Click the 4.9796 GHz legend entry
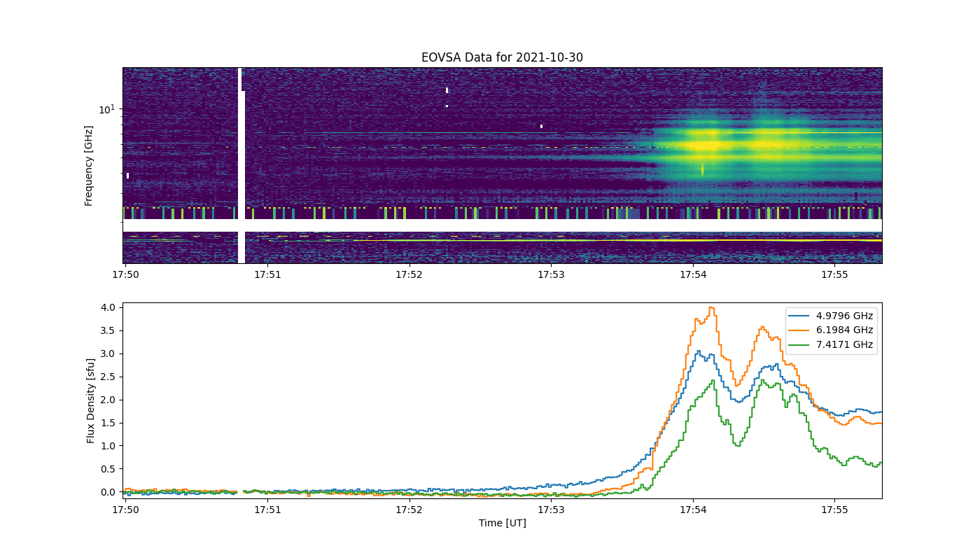Image resolution: width=980 pixels, height=560 pixels. coord(831,316)
